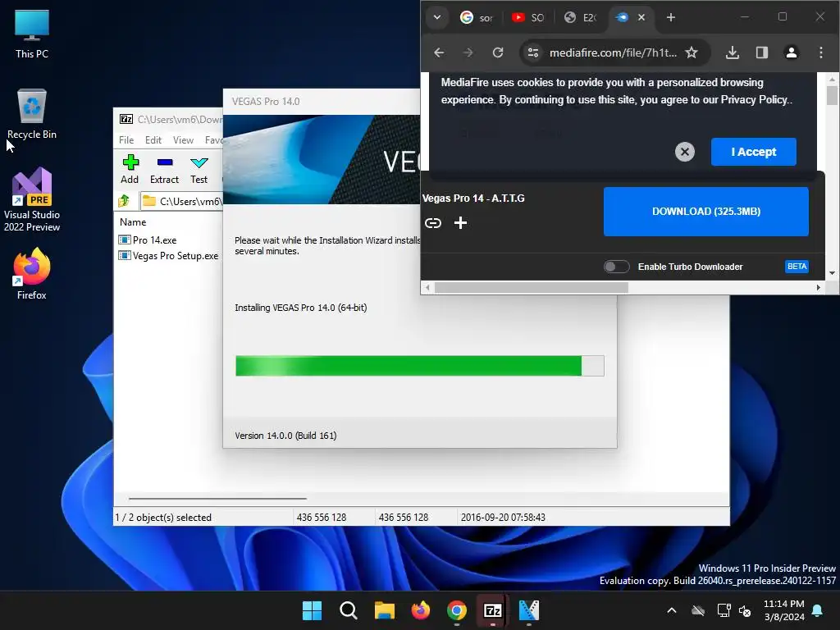The height and width of the screenshot is (630, 840).
Task: Open Chrome profile icon
Action: pos(792,52)
